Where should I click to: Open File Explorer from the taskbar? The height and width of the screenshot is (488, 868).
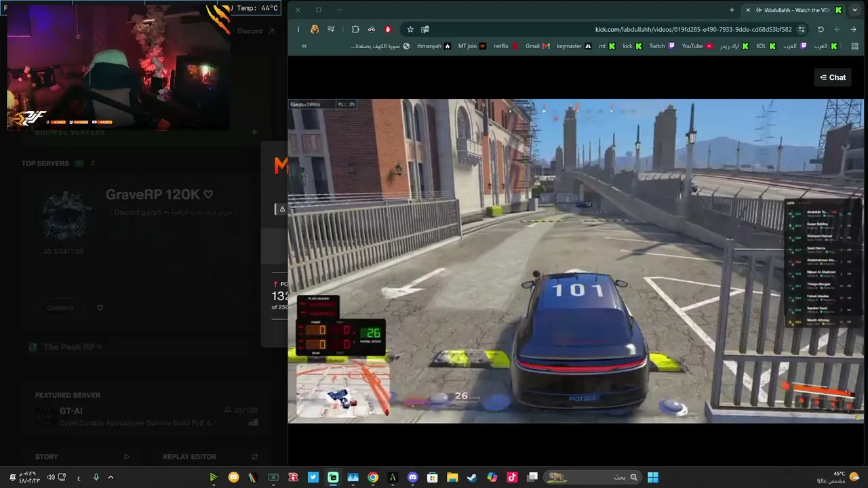click(x=452, y=477)
